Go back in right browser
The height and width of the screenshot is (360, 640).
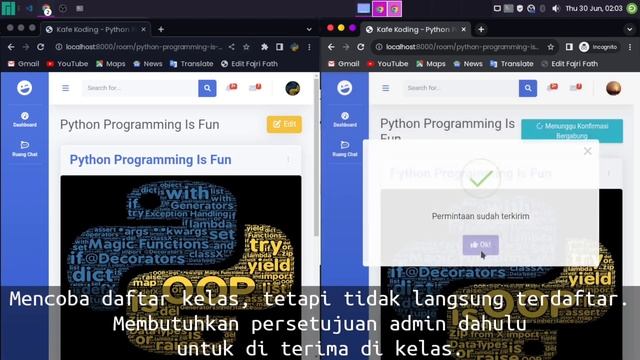tap(331, 47)
